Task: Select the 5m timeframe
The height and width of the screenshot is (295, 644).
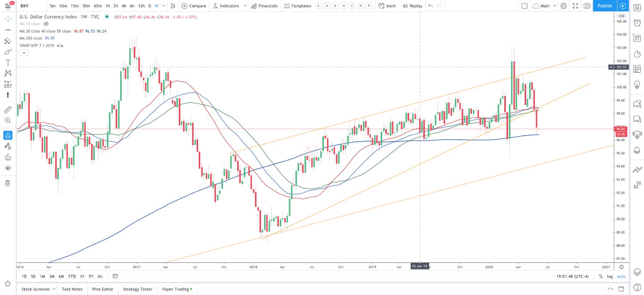Action: pyautogui.click(x=53, y=6)
